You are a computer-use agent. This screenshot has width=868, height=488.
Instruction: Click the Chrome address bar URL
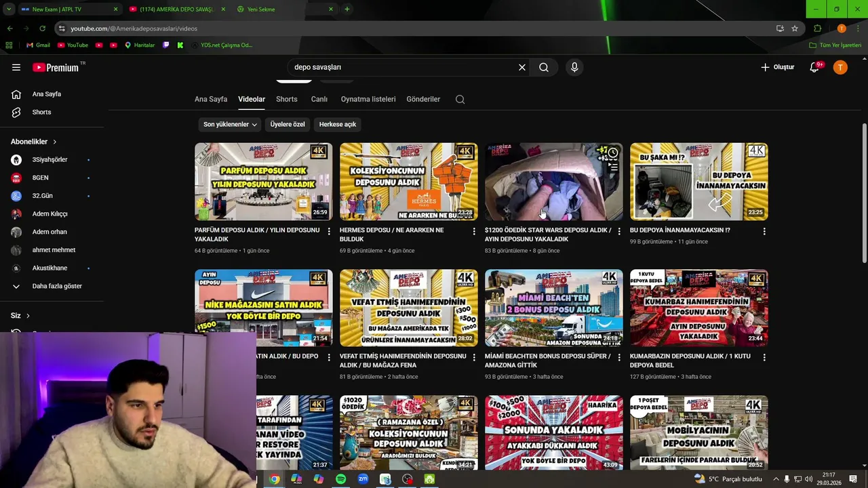(x=134, y=28)
